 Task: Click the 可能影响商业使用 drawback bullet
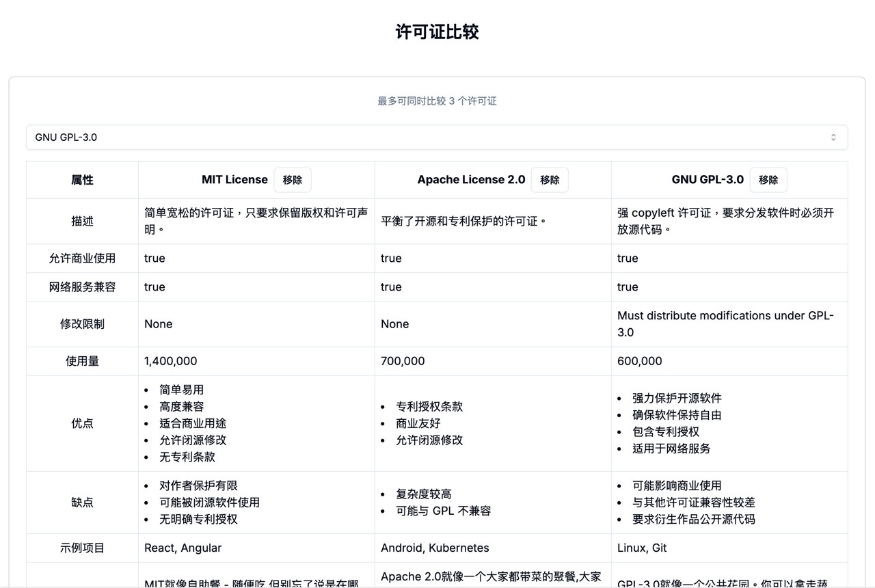677,486
